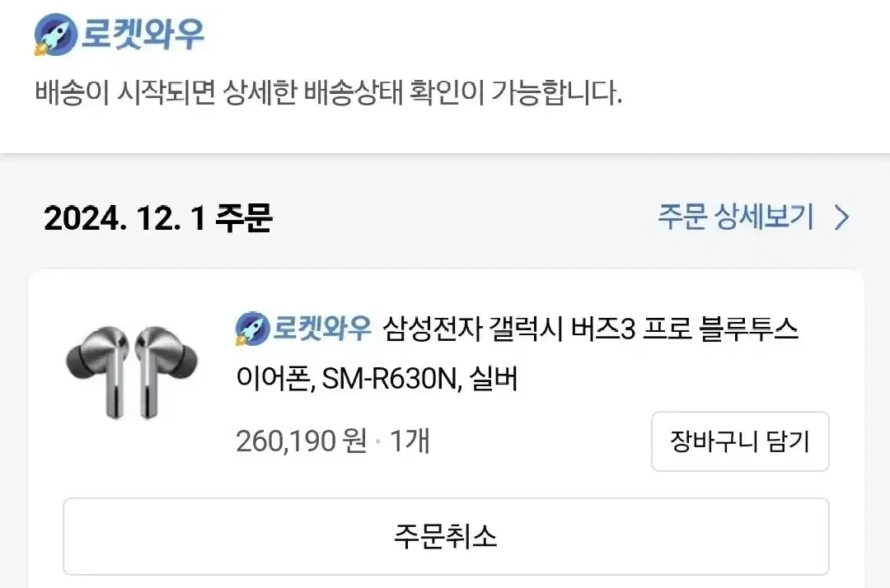Screen dimensions: 890x588
Task: Cancel the order with 주문취소 button
Action: click(x=446, y=536)
